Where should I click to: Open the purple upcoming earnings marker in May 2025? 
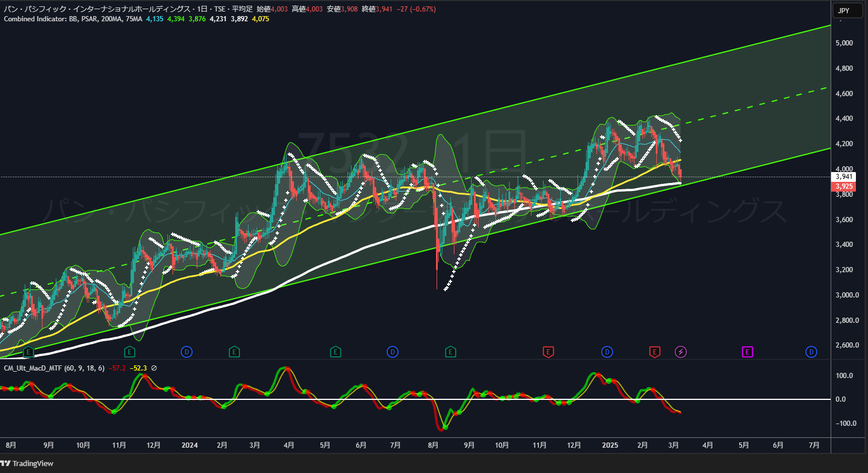click(x=747, y=352)
